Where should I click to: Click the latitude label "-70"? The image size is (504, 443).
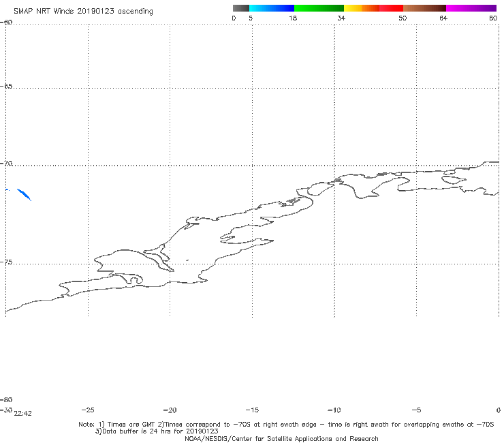[x=6, y=164]
